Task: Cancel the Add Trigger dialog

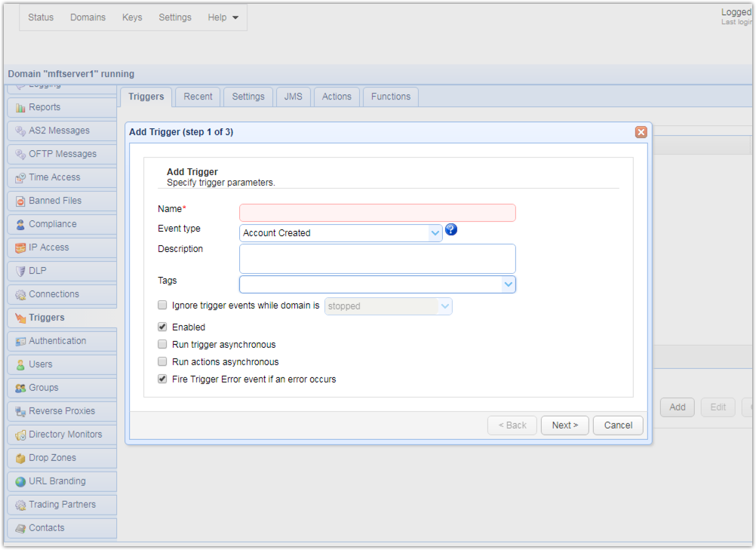Action: click(617, 425)
